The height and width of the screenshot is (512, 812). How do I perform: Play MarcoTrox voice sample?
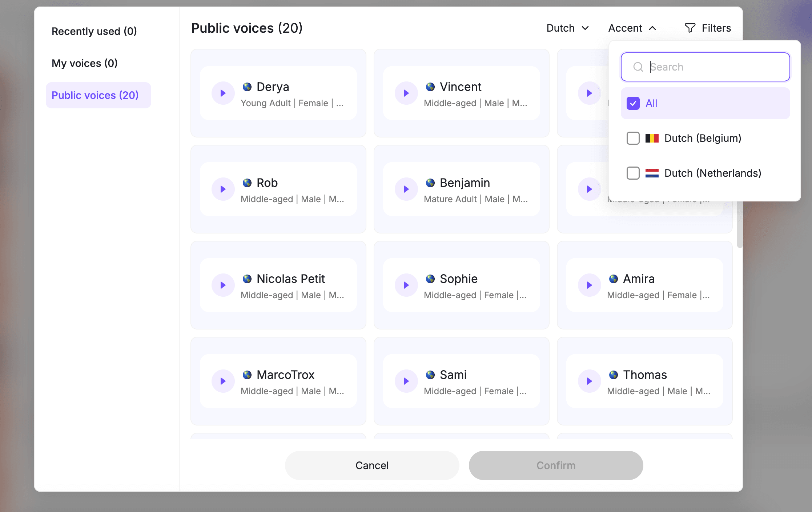(223, 381)
